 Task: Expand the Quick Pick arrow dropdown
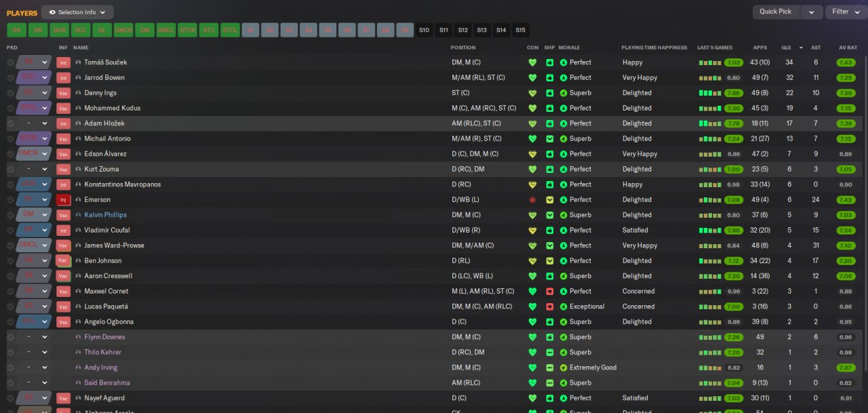pyautogui.click(x=812, y=12)
